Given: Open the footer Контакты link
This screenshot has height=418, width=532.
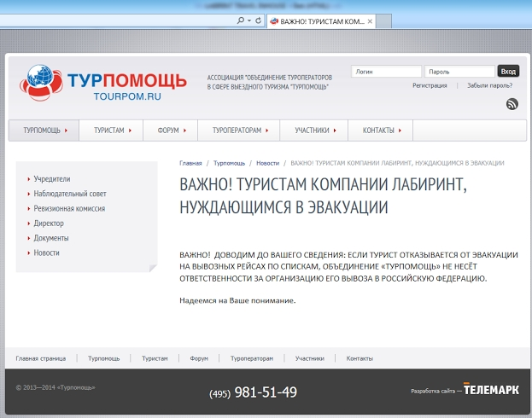Looking at the screenshot, I should pos(360,358).
